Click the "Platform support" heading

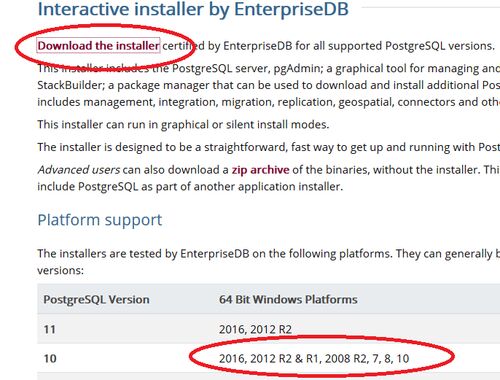coord(100,220)
